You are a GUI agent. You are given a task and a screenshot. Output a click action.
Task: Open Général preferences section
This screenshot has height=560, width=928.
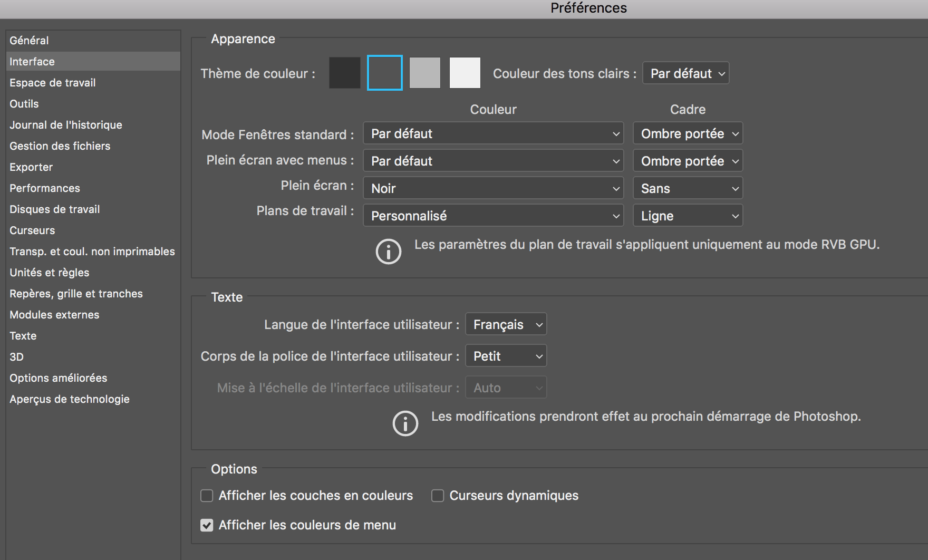29,41
